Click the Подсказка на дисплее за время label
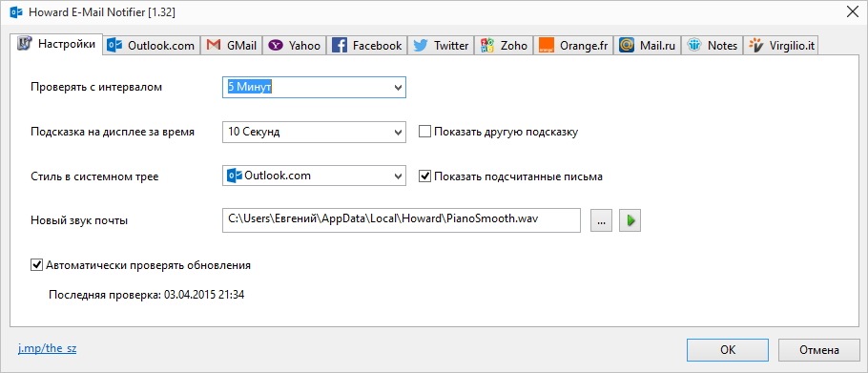 pos(113,133)
